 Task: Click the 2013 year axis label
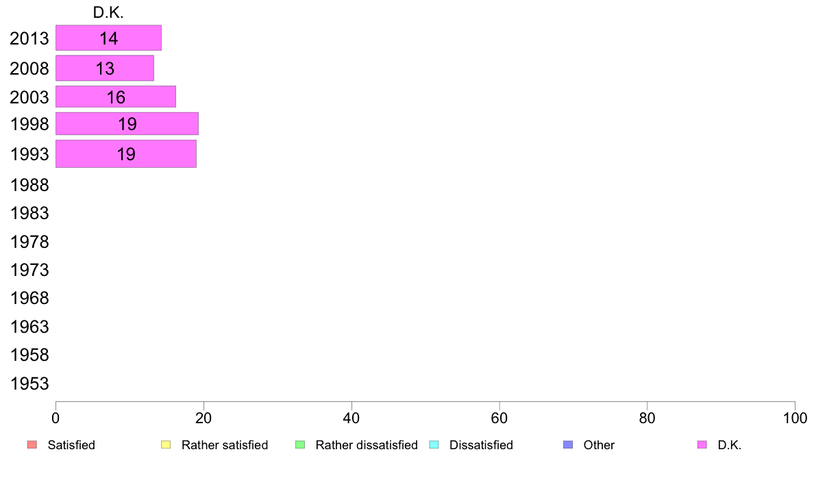pyautogui.click(x=29, y=38)
